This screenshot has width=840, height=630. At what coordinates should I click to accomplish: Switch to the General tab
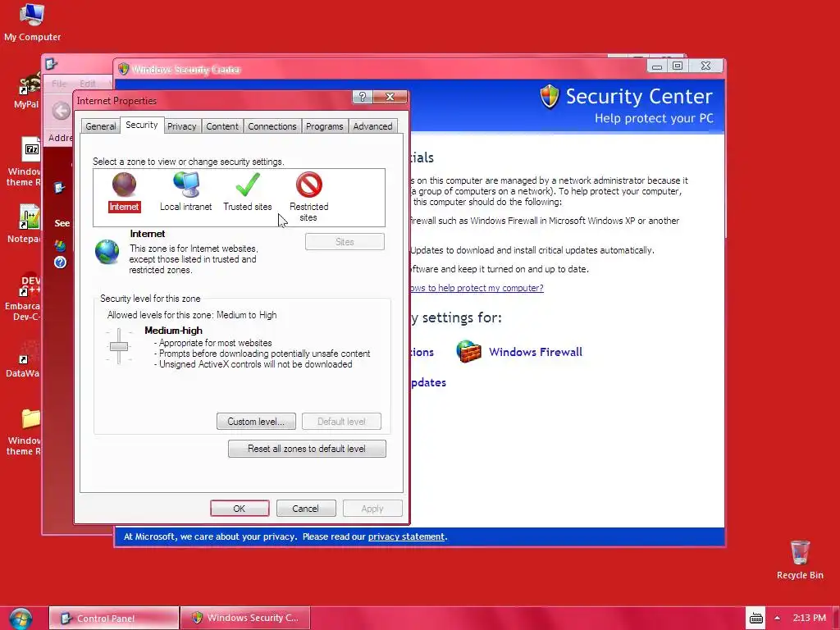pos(100,126)
